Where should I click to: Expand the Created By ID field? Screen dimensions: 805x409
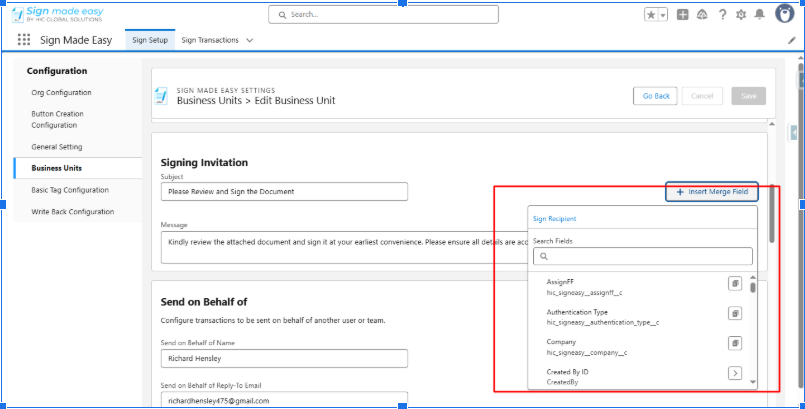coord(734,373)
